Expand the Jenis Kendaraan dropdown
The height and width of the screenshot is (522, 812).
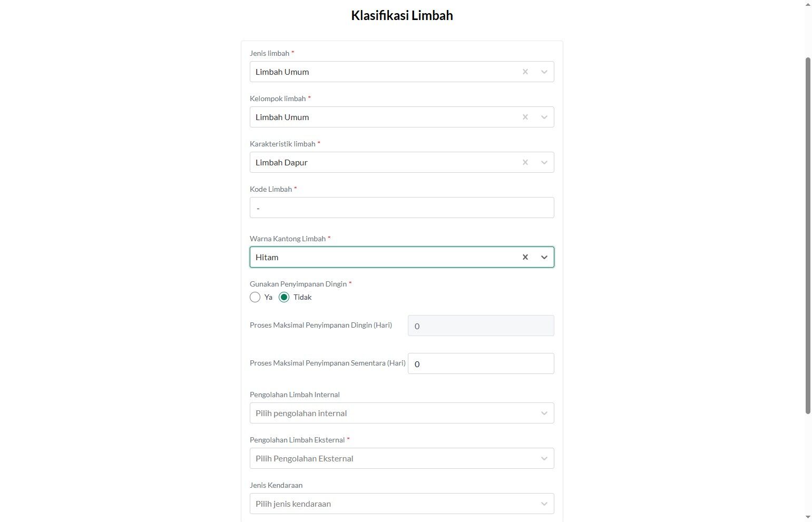[x=402, y=504]
